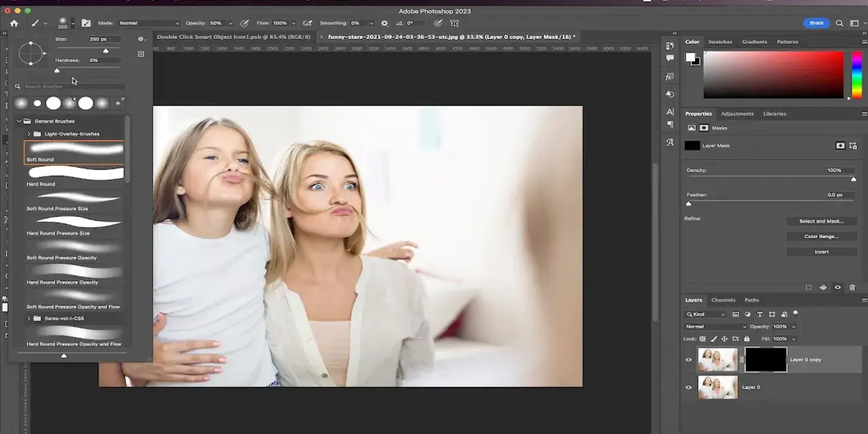Screen dimensions: 868x434
Task: Click the Density slider handle
Action: click(x=853, y=179)
